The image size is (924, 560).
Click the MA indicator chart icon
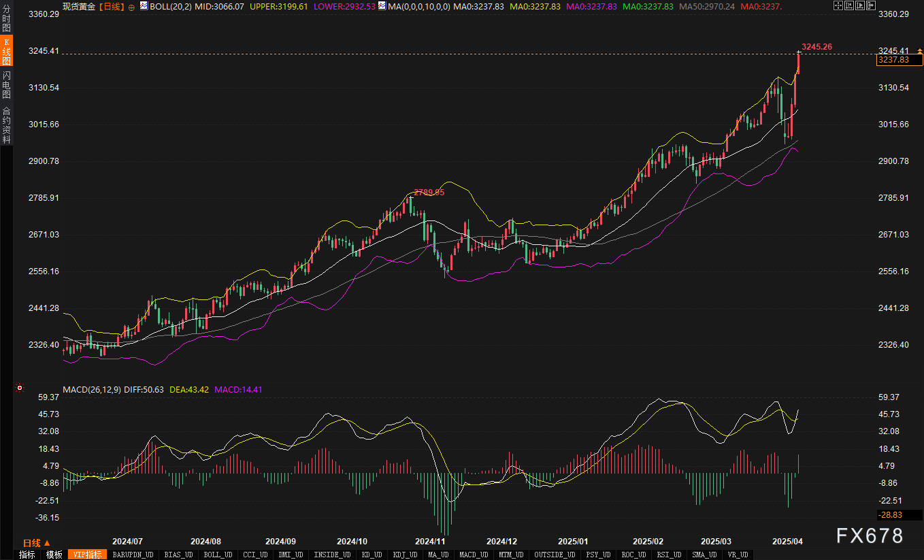(382, 6)
